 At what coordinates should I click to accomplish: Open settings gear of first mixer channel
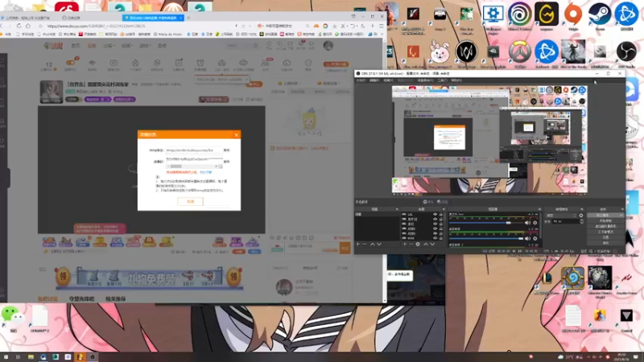(535, 223)
